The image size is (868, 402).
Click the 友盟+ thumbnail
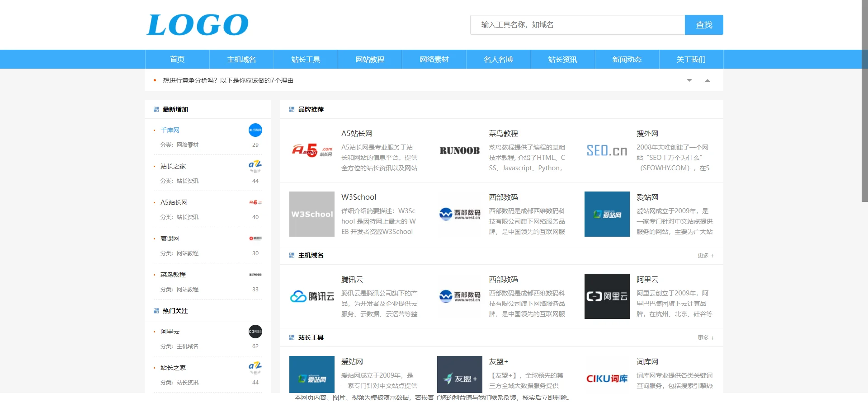click(x=460, y=374)
